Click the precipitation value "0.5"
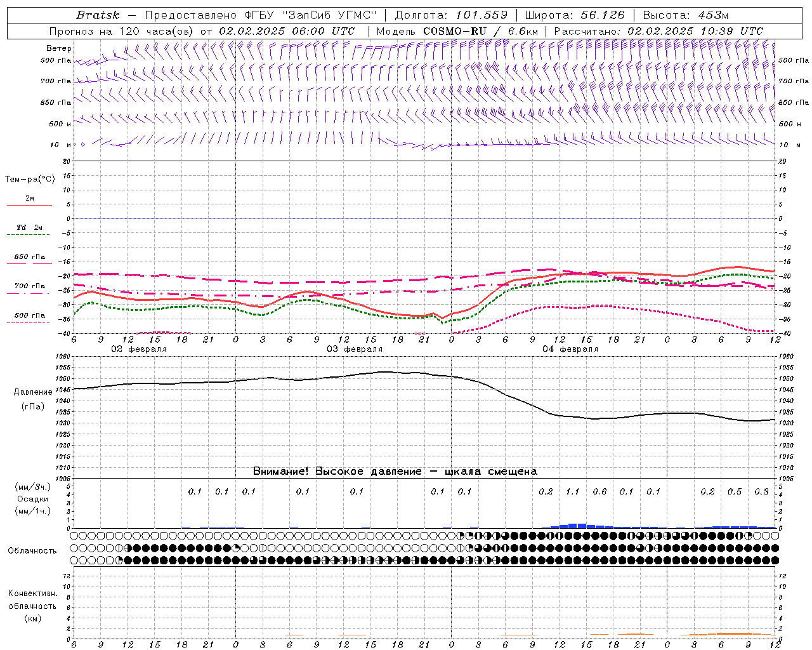The image size is (812, 650). coord(735,492)
